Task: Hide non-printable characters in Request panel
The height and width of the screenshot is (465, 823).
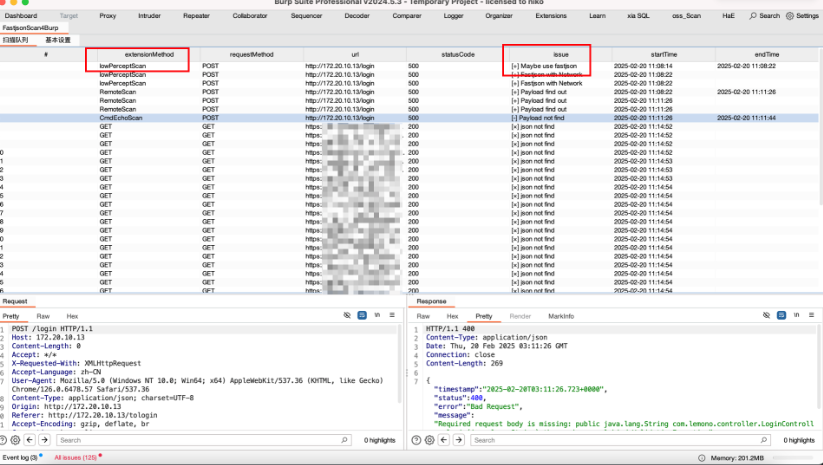Action: point(347,315)
